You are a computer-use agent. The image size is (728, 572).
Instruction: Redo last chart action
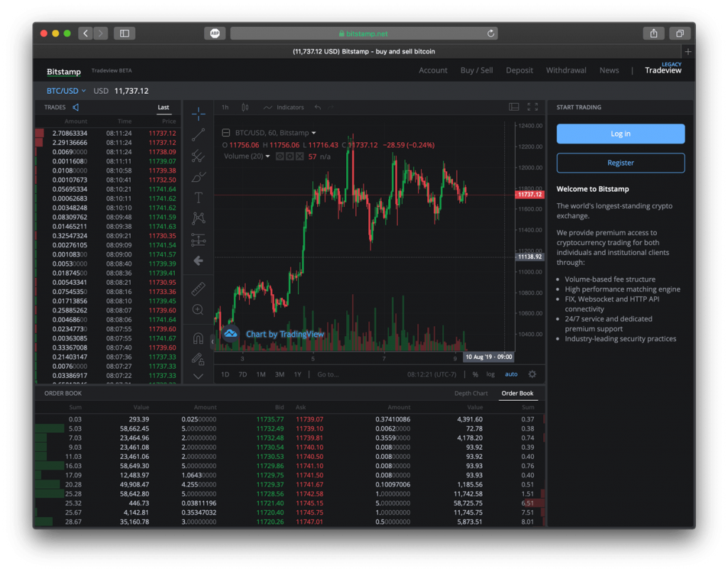click(x=331, y=107)
